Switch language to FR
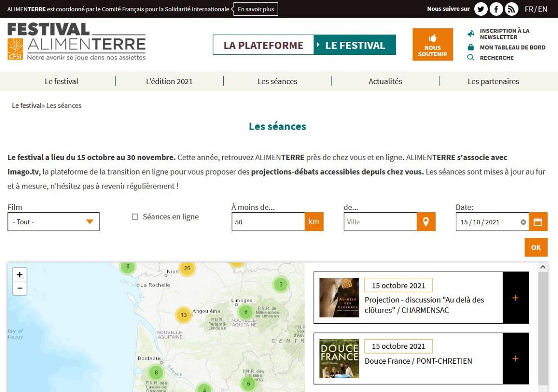 click(529, 9)
